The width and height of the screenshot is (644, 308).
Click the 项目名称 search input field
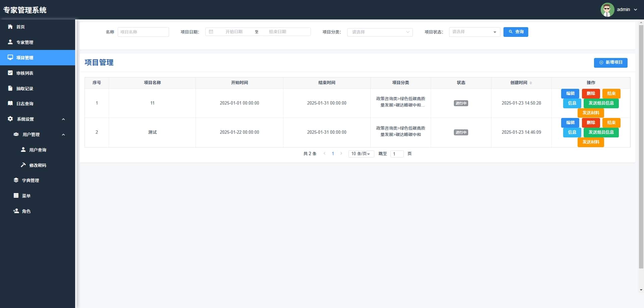point(143,32)
